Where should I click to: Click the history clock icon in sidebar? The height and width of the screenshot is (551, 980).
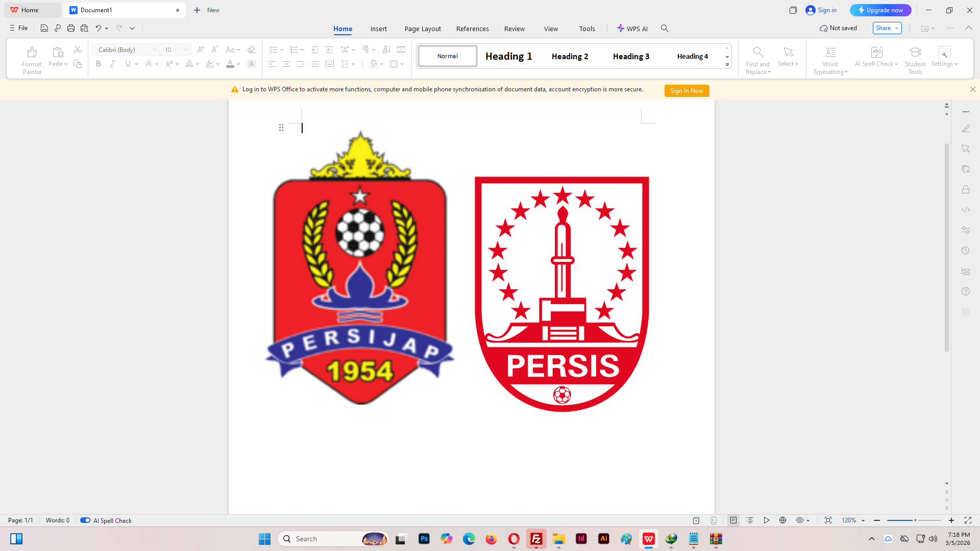point(966,251)
